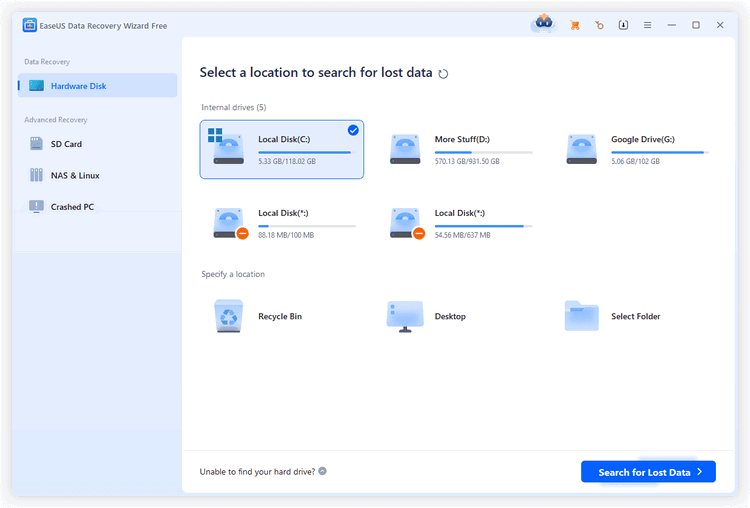The height and width of the screenshot is (508, 750).
Task: Refresh drive list with the reload icon
Action: 443,74
